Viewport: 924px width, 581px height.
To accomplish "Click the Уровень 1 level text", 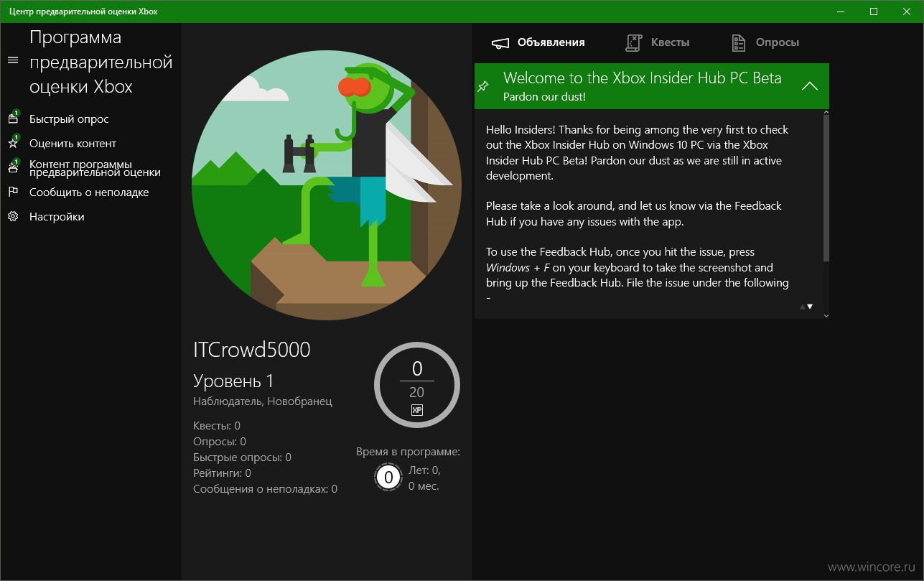I will point(233,381).
